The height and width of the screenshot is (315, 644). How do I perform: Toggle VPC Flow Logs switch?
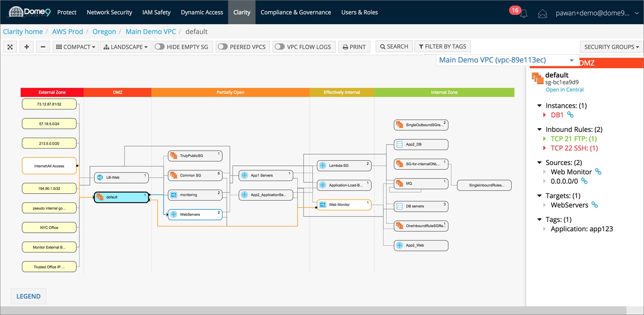point(280,47)
